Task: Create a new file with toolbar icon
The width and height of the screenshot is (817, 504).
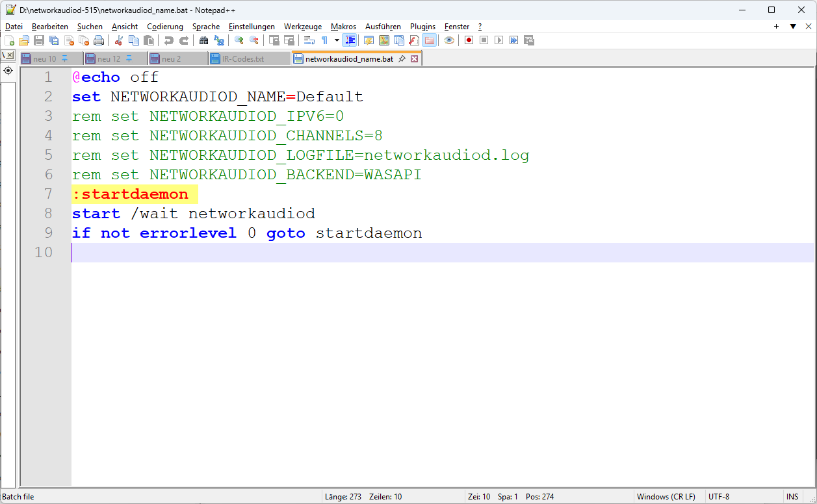Action: click(x=10, y=40)
